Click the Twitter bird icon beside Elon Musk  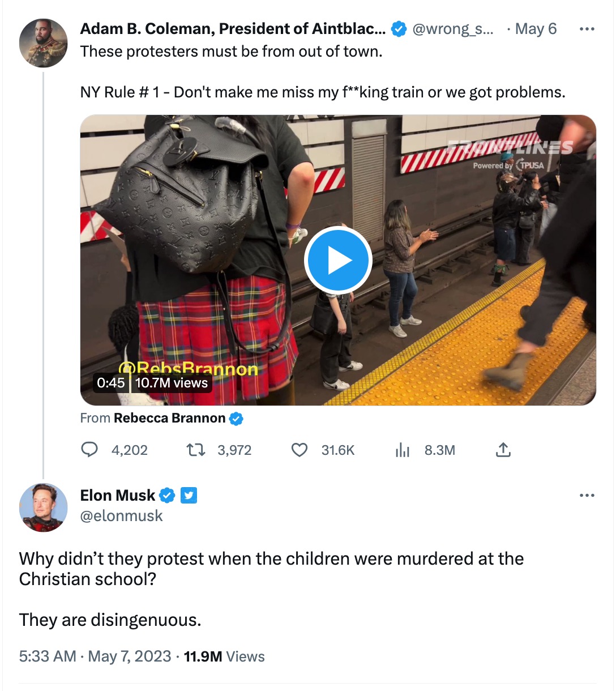tap(189, 495)
